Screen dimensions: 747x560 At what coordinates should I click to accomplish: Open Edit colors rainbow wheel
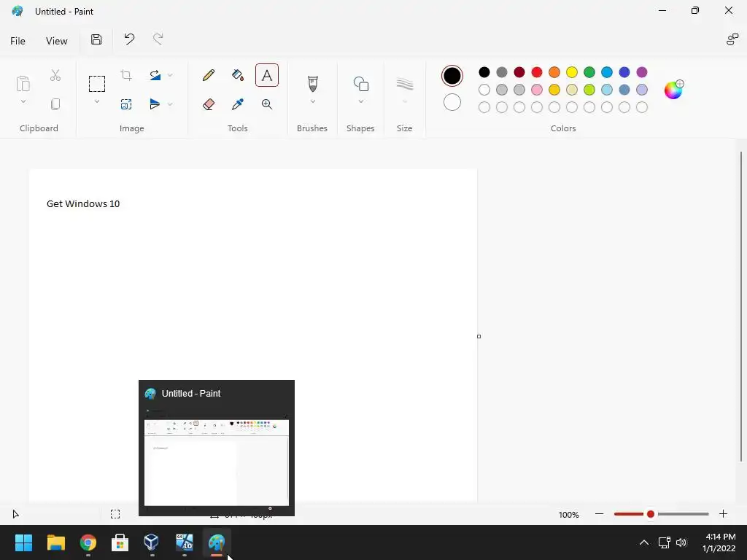(673, 90)
